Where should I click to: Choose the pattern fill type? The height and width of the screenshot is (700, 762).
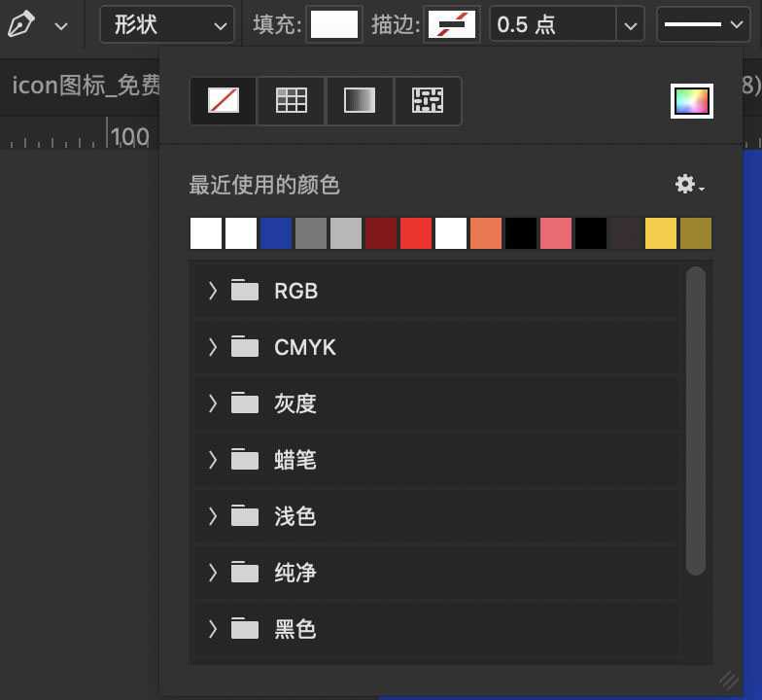click(428, 100)
